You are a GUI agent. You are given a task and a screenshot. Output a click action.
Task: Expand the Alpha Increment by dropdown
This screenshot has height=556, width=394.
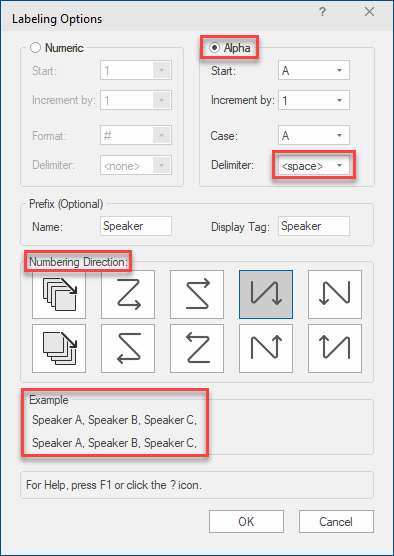coord(313,100)
